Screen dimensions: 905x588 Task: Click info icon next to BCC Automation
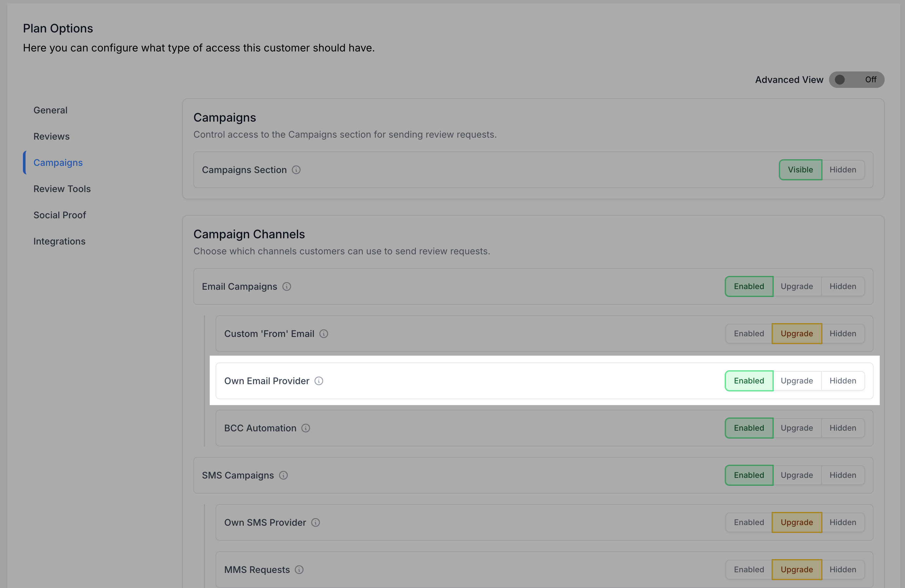click(x=305, y=428)
